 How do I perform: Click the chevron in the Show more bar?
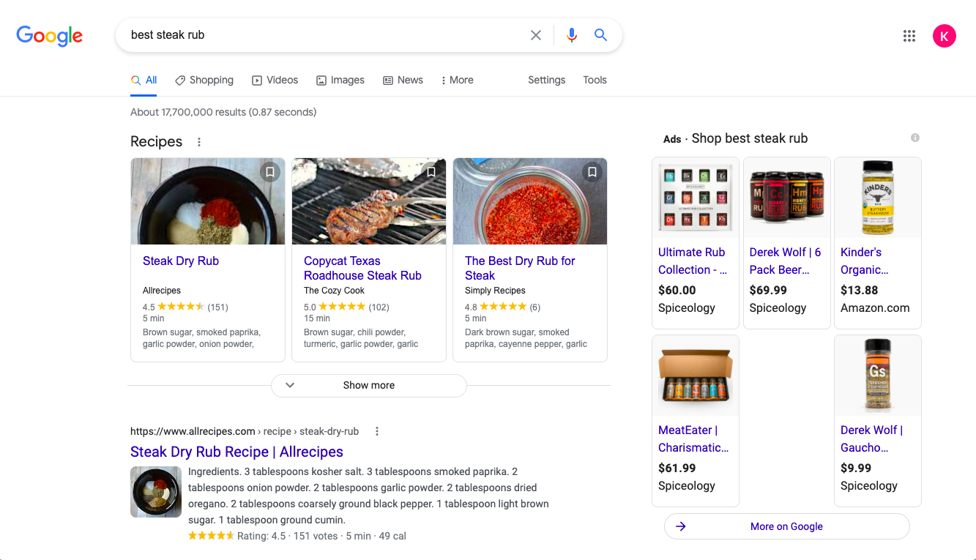pyautogui.click(x=290, y=385)
